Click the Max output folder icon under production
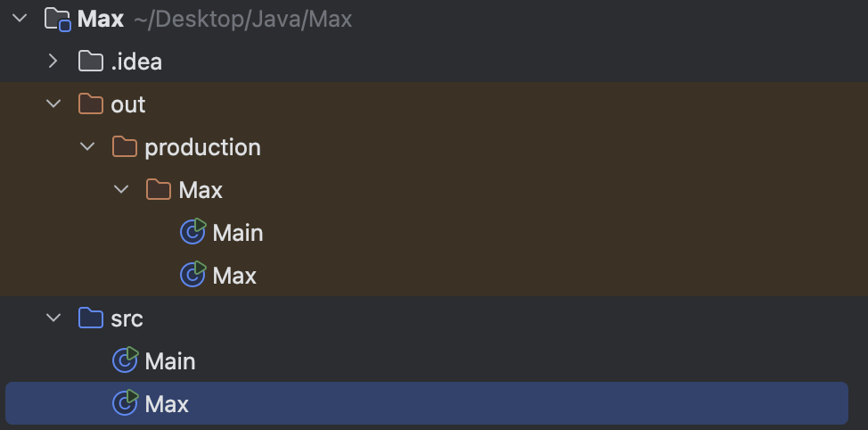Viewport: 868px width, 430px height. (x=159, y=190)
